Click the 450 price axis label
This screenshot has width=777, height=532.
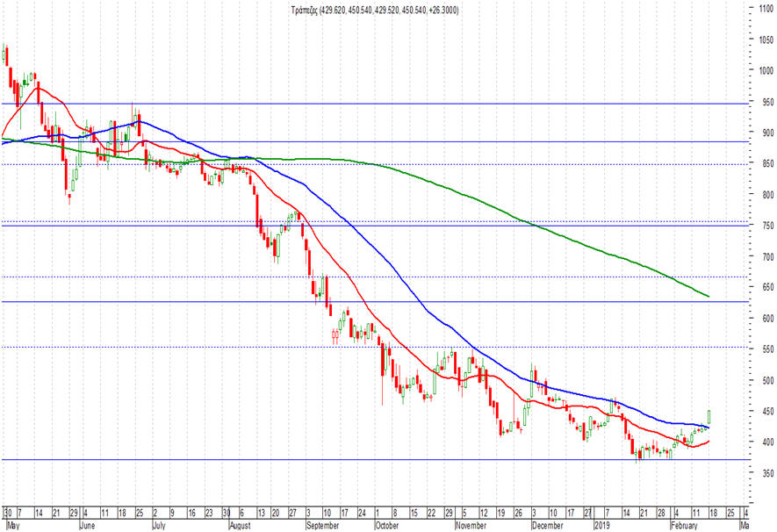[x=768, y=411]
